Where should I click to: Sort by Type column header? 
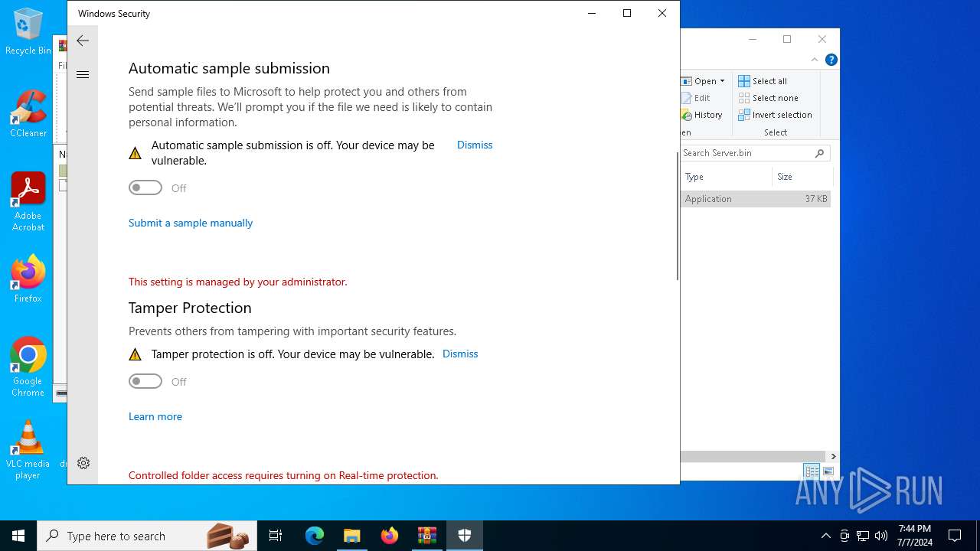coord(727,177)
